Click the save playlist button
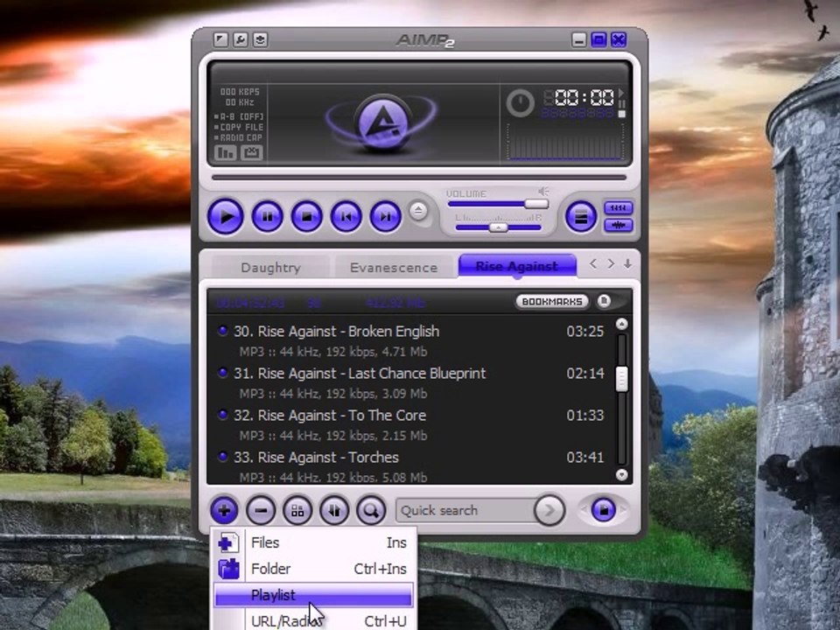 pos(604,510)
